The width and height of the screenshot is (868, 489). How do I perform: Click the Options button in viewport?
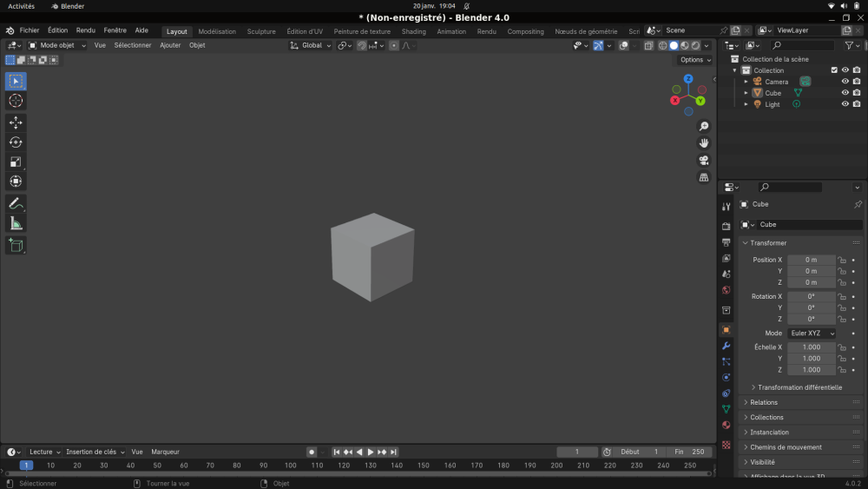694,60
